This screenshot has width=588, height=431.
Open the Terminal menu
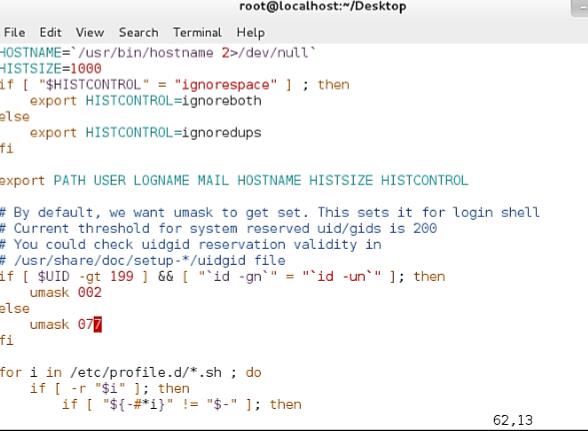pyautogui.click(x=198, y=33)
